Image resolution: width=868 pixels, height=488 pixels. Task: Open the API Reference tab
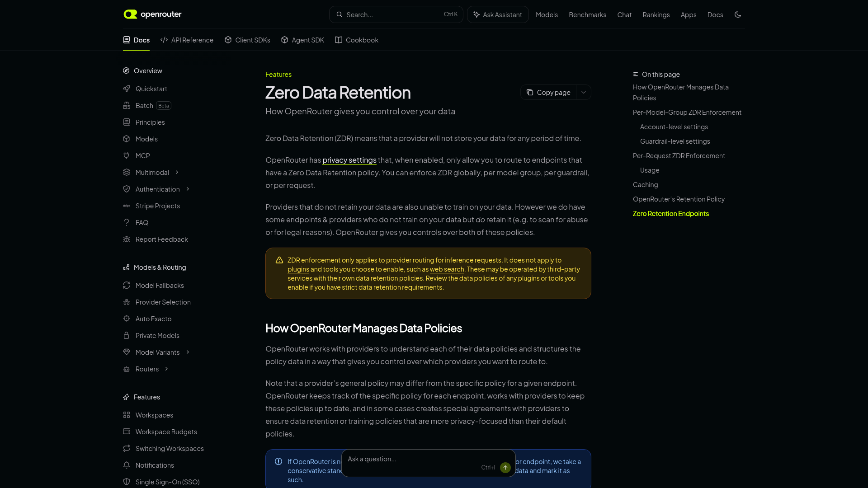(x=187, y=40)
